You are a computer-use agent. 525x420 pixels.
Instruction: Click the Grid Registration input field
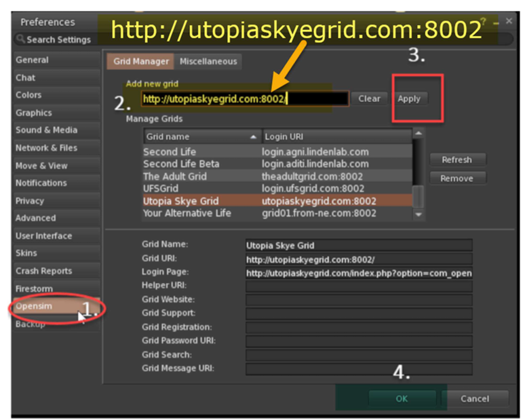tap(359, 328)
